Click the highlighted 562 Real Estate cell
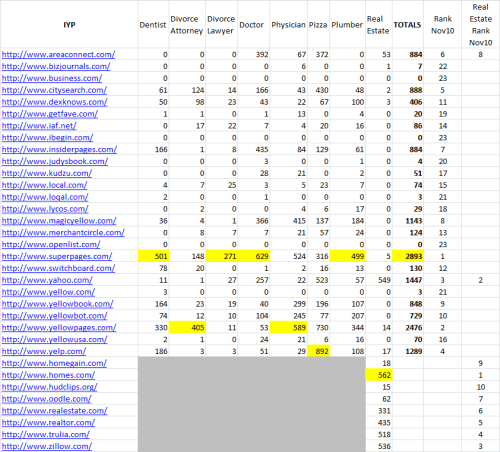 pyautogui.click(x=379, y=375)
